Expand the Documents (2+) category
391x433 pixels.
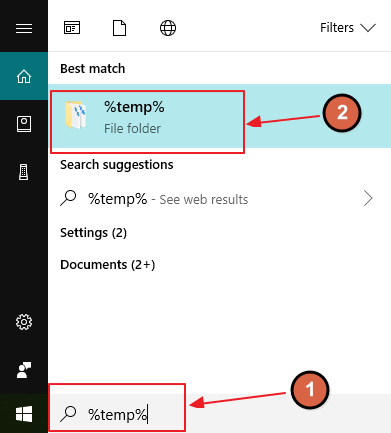pyautogui.click(x=108, y=265)
